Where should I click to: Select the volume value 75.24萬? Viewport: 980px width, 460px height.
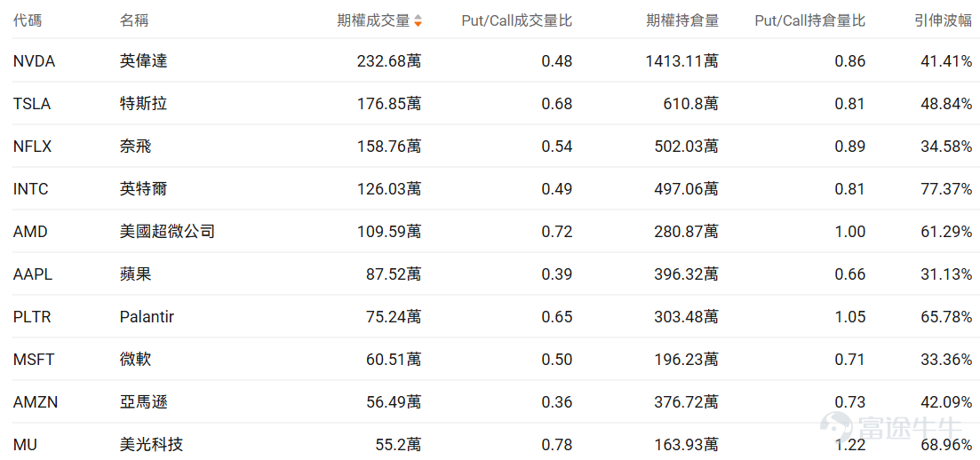pos(394,317)
